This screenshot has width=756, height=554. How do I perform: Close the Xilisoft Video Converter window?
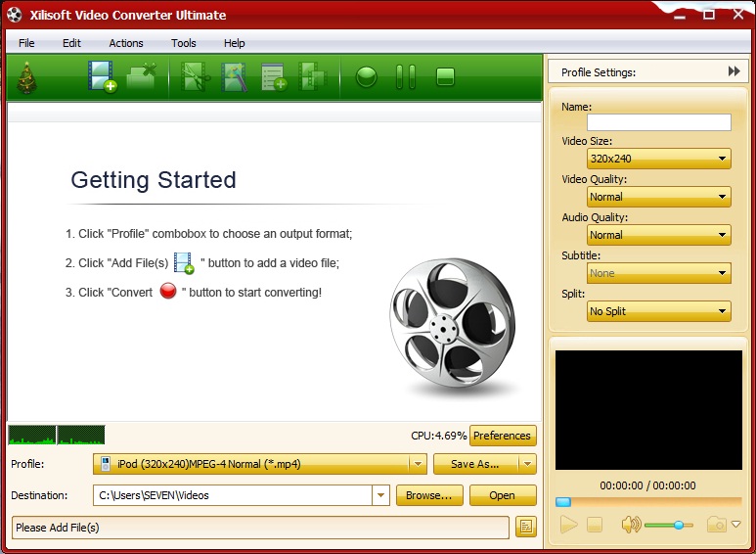click(737, 15)
